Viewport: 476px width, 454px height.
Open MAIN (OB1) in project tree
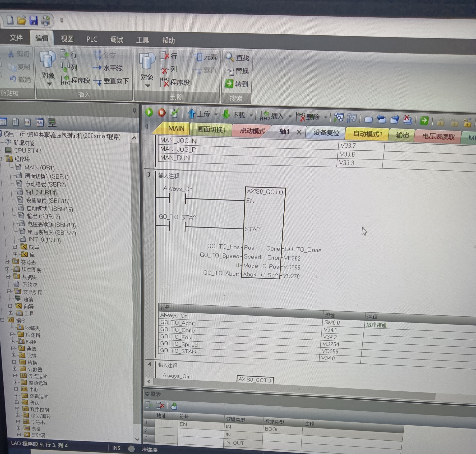pos(39,168)
